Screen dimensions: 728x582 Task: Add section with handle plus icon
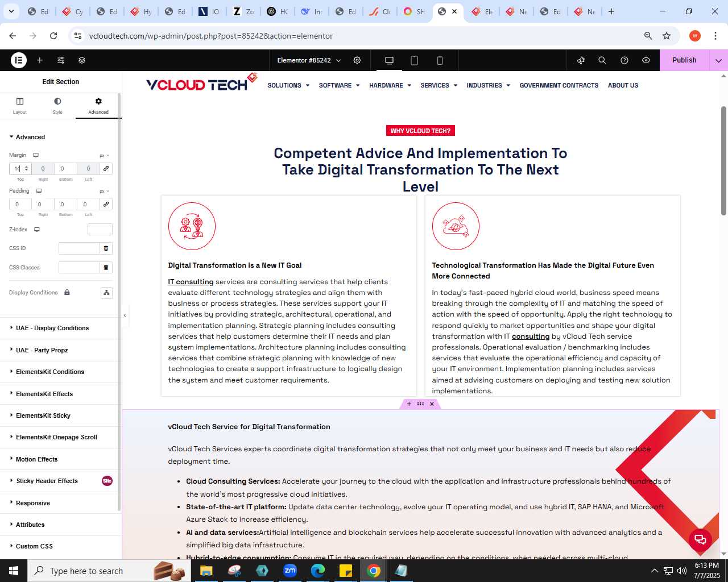coord(409,404)
